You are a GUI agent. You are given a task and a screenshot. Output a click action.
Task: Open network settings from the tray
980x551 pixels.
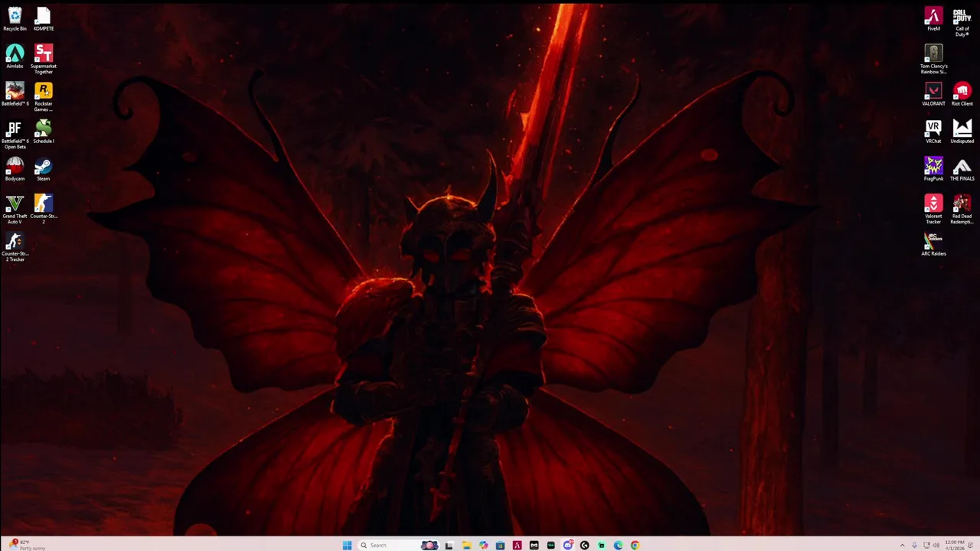(927, 545)
